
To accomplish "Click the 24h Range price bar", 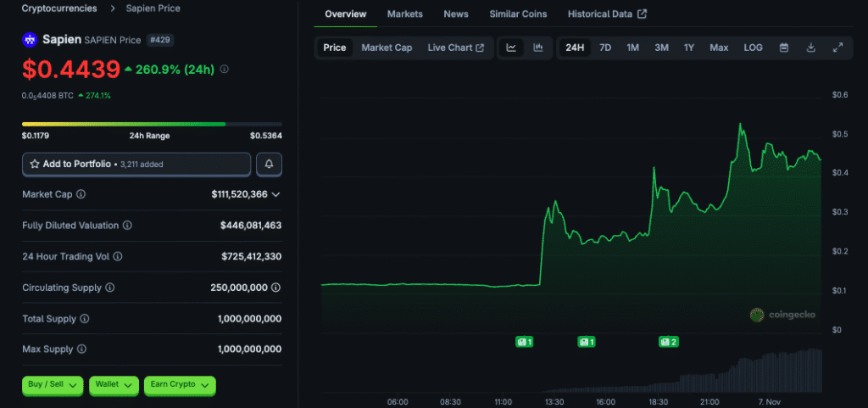I will 152,124.
